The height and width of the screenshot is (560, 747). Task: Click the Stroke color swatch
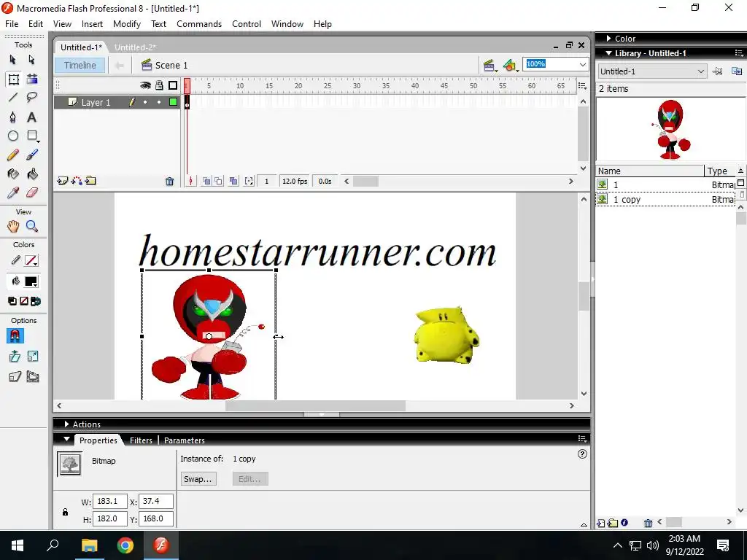coord(31,260)
